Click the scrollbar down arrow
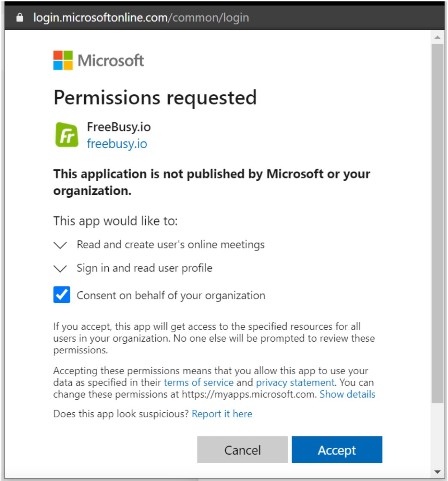This screenshot has height=481, width=448. (438, 472)
